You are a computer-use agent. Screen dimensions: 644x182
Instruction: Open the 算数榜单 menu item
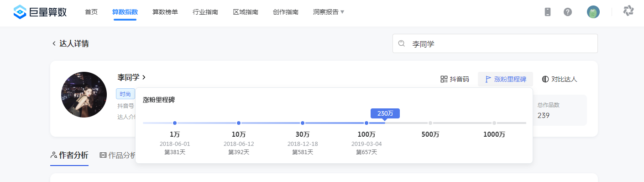pyautogui.click(x=165, y=12)
